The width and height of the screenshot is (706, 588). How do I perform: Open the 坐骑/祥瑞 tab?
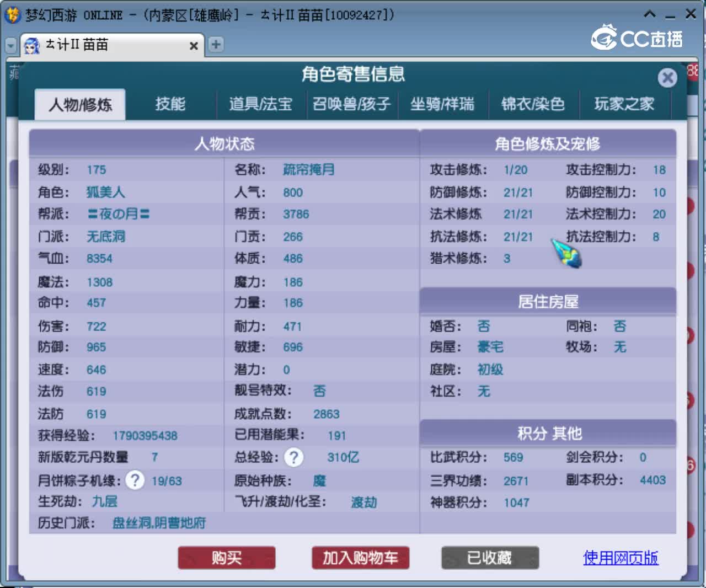pyautogui.click(x=442, y=104)
